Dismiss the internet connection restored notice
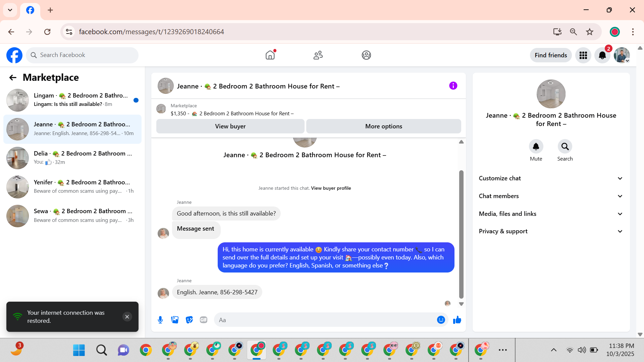 pos(127,317)
